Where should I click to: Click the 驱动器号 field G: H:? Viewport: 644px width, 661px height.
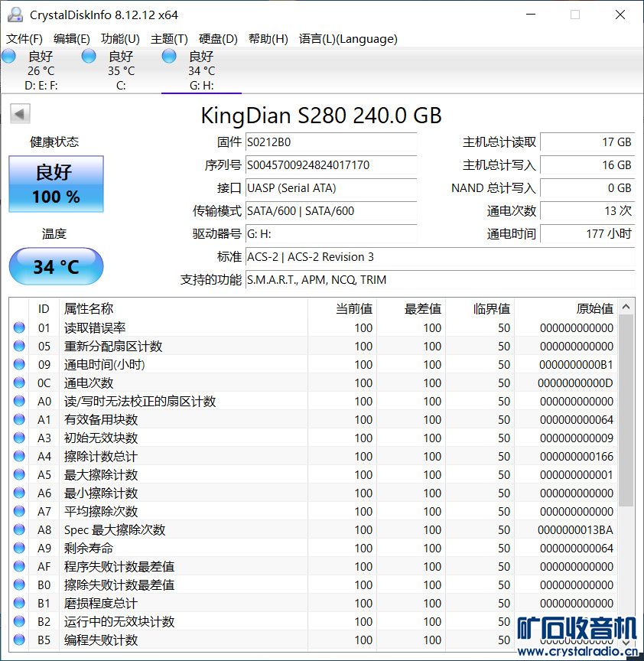[331, 233]
